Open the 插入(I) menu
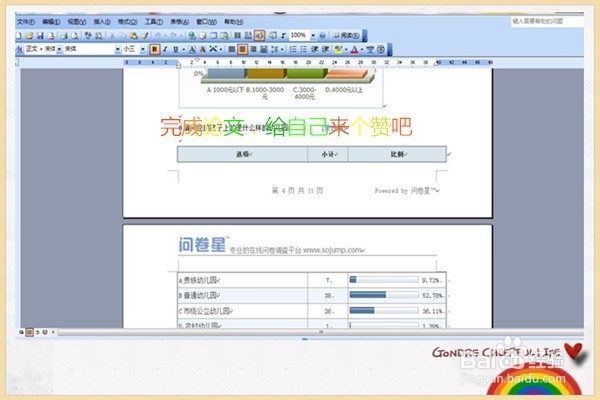Screen dimensions: 600x400 (x=102, y=22)
